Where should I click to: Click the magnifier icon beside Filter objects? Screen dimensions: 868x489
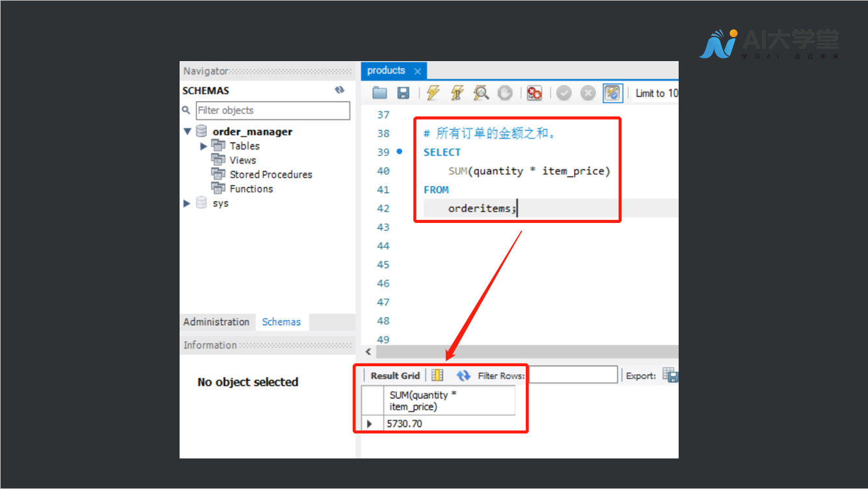187,111
